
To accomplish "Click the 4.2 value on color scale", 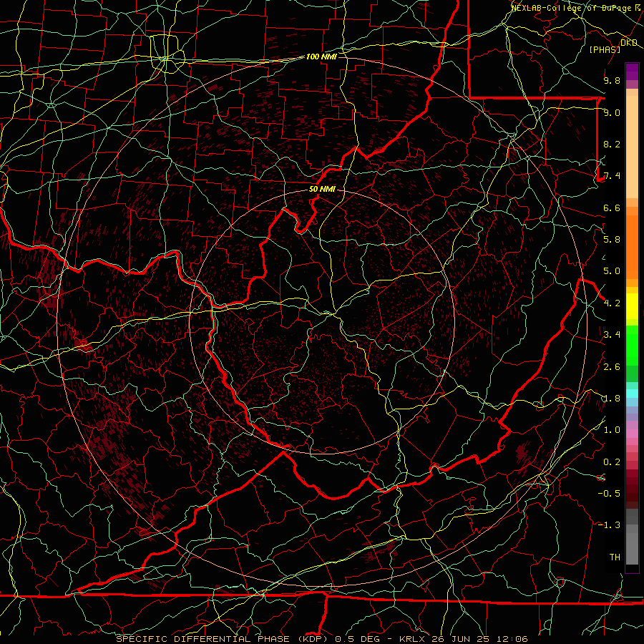I will [612, 303].
